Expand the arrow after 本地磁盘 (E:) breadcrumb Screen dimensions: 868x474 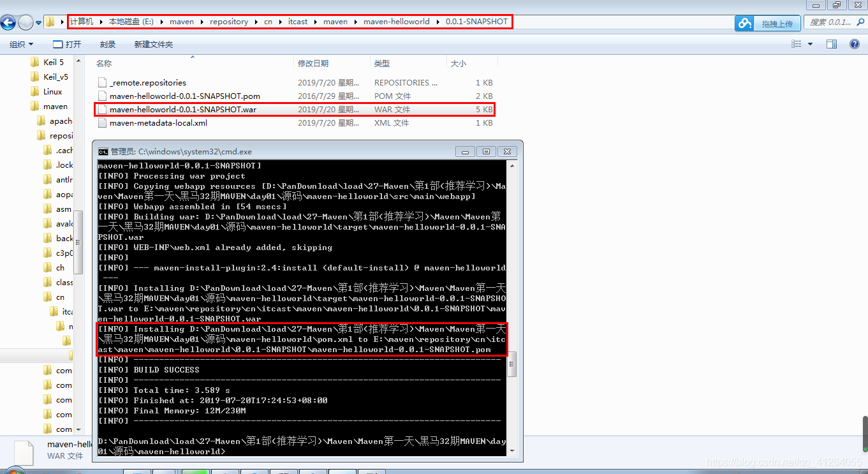[162, 22]
